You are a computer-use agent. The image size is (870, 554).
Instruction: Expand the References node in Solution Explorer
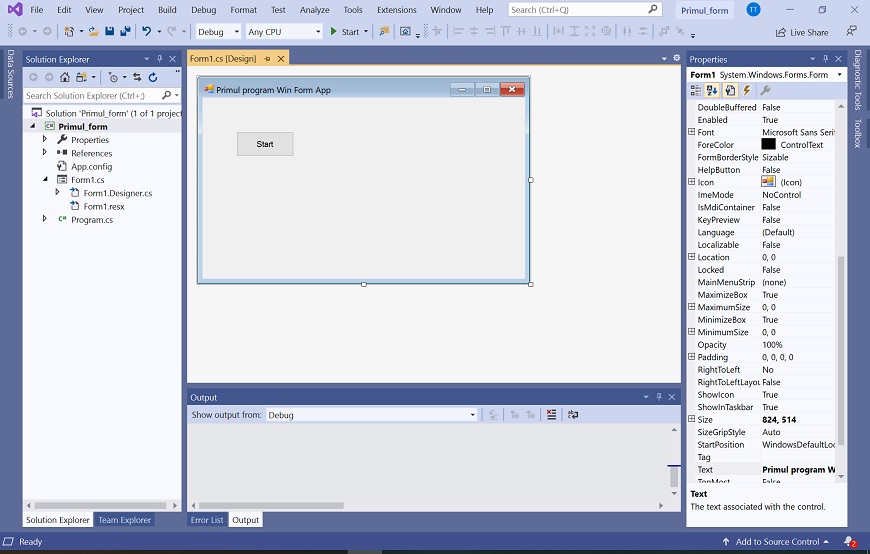click(45, 153)
